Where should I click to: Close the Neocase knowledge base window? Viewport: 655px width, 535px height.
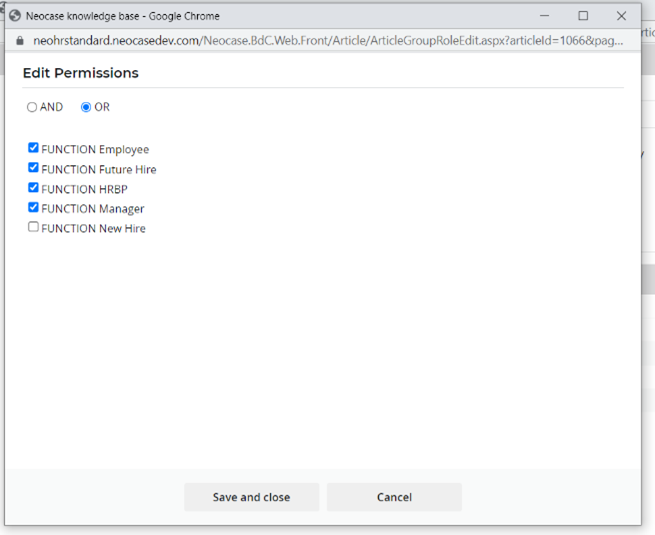621,16
